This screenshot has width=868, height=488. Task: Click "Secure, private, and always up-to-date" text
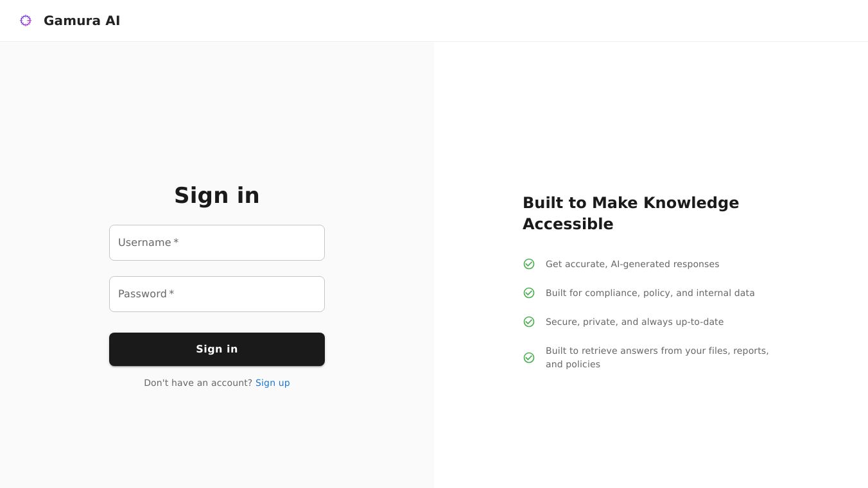click(634, 322)
